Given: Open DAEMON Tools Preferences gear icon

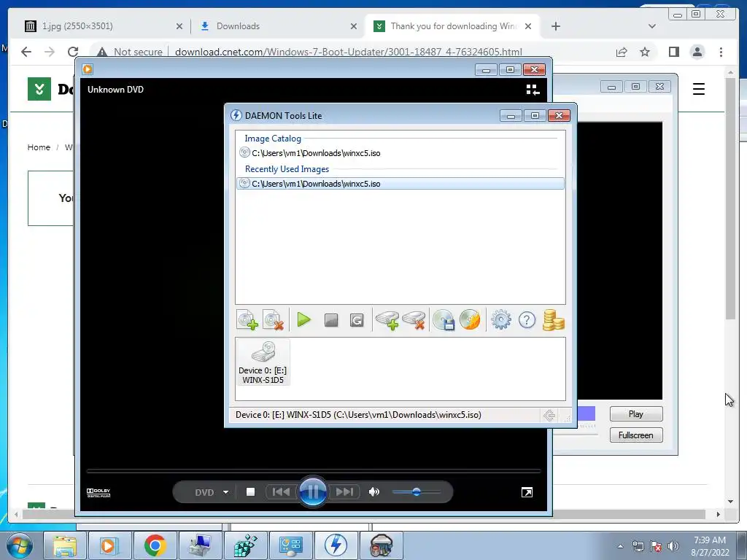Looking at the screenshot, I should [501, 320].
